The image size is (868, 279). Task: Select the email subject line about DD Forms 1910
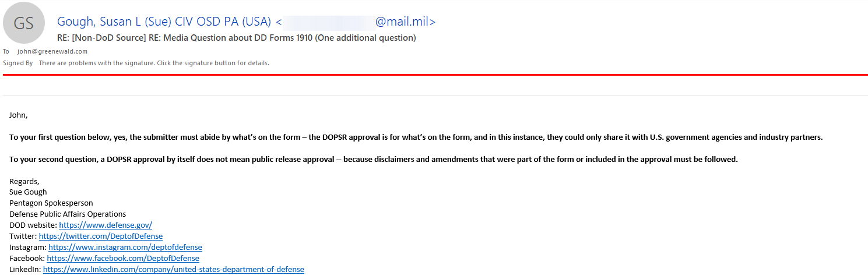tap(237, 38)
